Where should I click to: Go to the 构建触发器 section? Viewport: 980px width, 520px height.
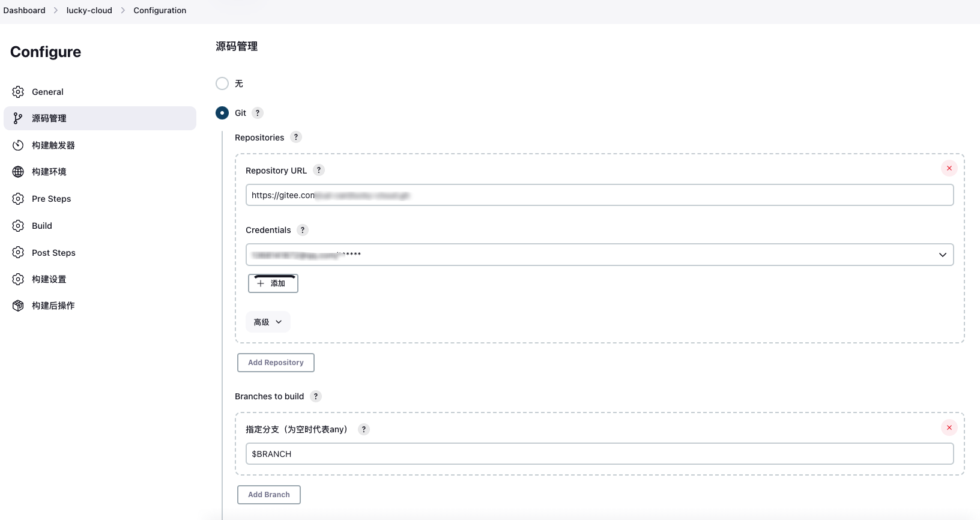coord(100,145)
